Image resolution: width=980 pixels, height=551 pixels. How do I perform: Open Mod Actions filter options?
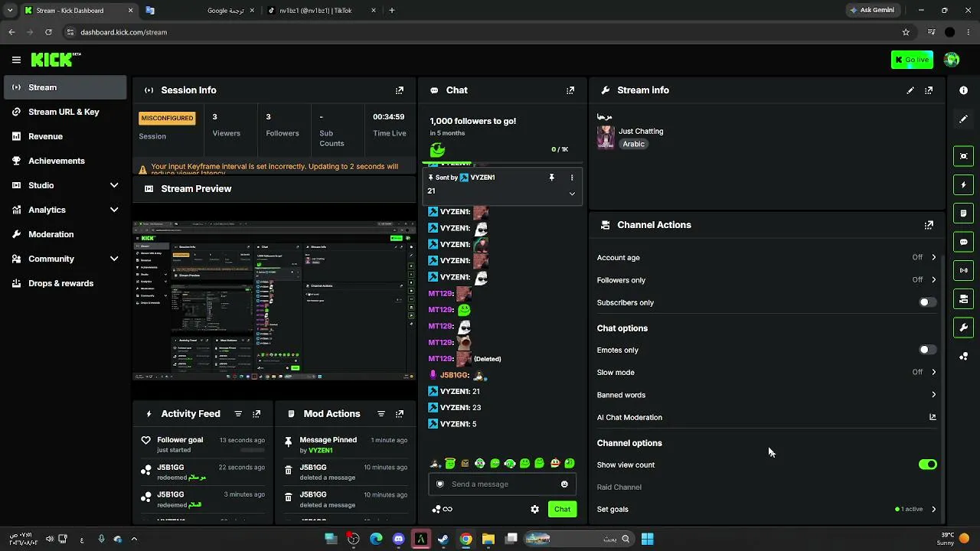pos(381,414)
